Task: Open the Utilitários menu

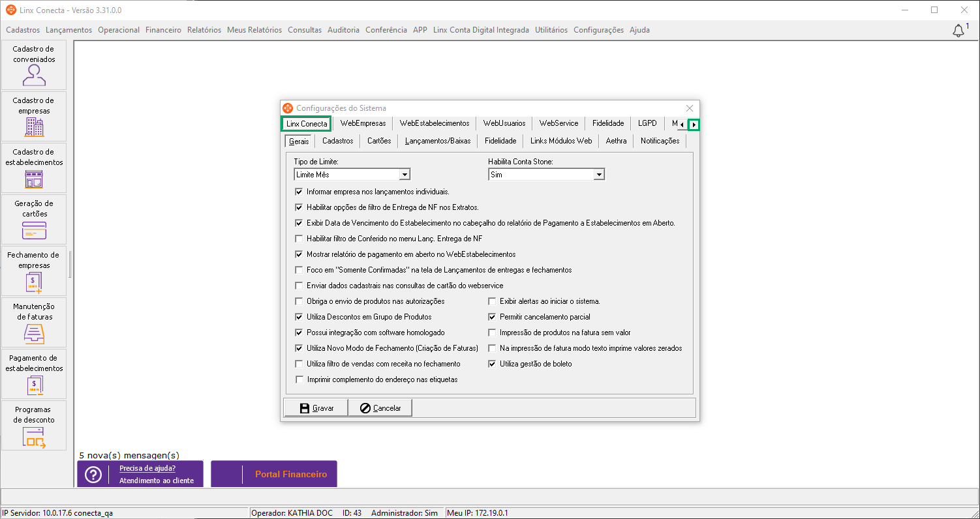Action: click(551, 30)
